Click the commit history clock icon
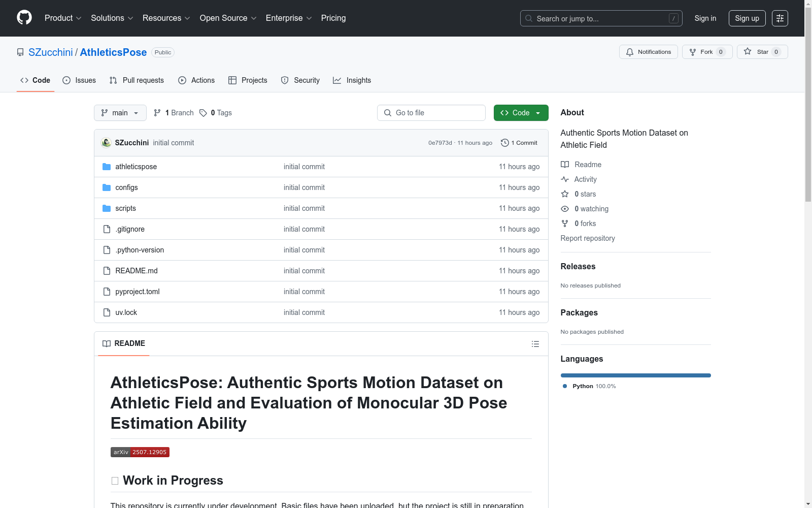Viewport: 812px width, 508px height. coord(504,143)
